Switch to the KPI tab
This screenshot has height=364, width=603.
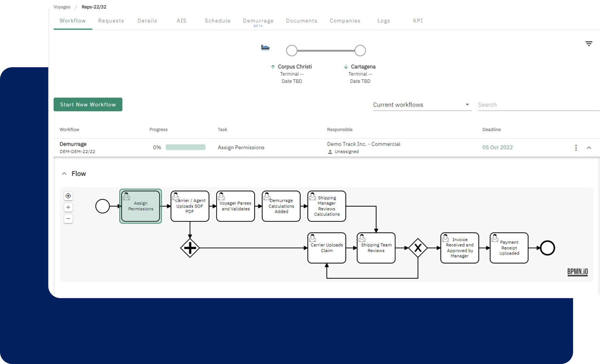418,21
